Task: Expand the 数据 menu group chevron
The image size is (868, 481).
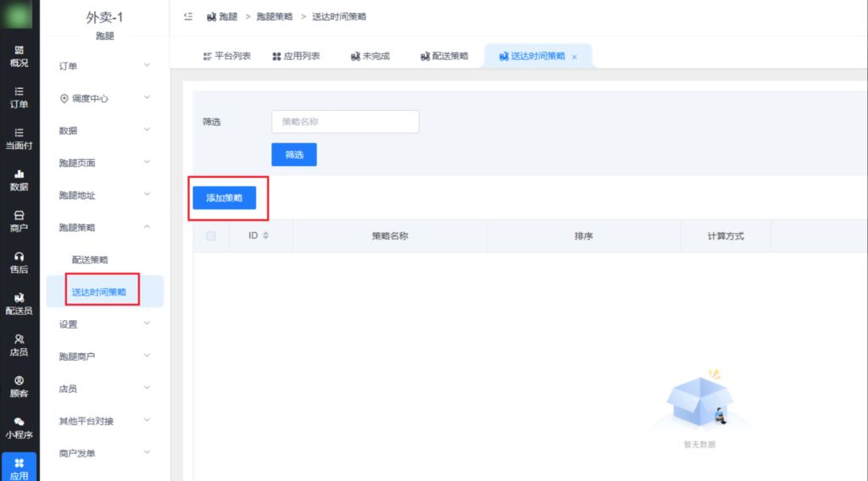Action: (x=147, y=130)
